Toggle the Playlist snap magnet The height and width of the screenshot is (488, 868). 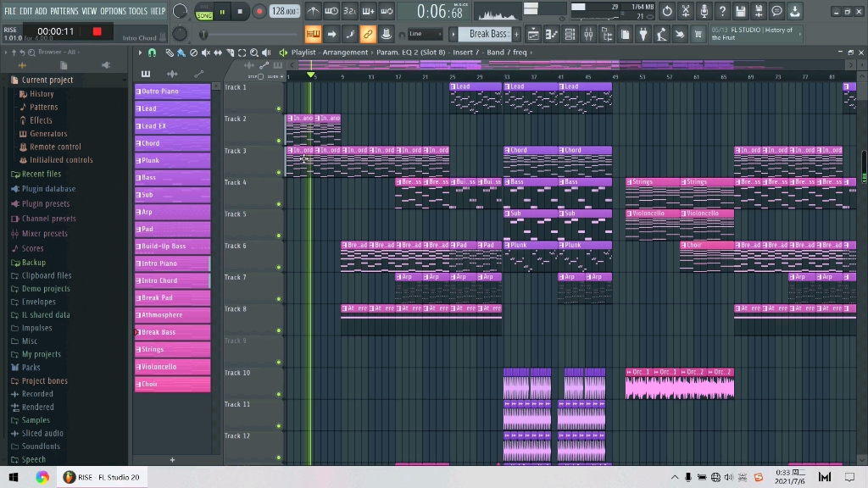point(152,53)
